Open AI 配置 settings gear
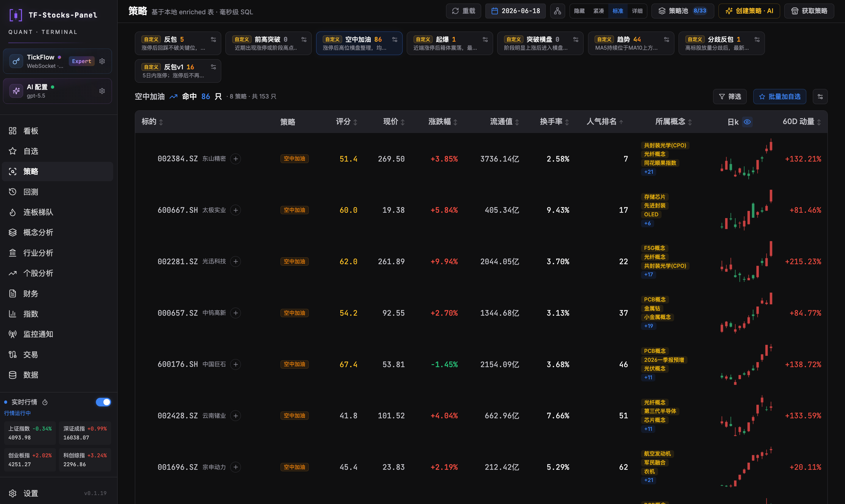The width and height of the screenshot is (845, 504). [102, 91]
